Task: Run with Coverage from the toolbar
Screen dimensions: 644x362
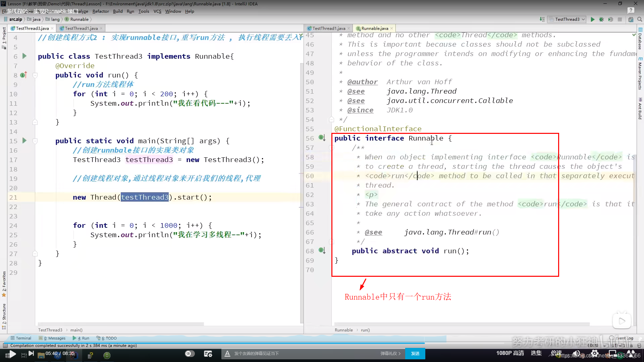Action: [x=611, y=19]
